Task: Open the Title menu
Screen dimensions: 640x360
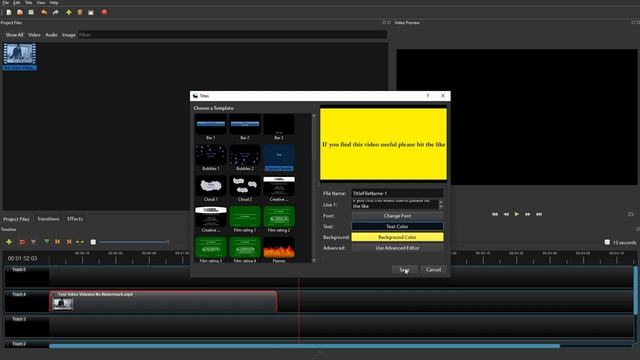Action: [x=28, y=2]
